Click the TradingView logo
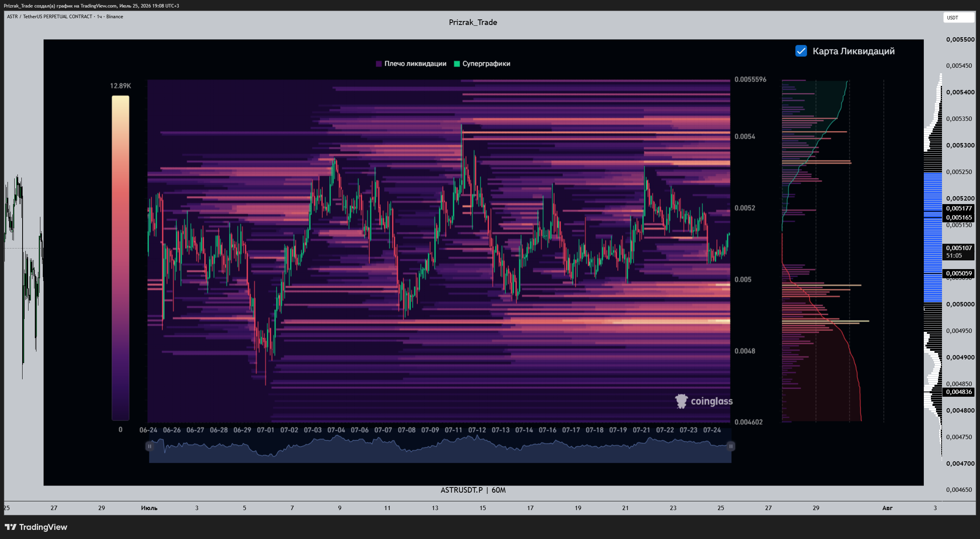 click(36, 527)
